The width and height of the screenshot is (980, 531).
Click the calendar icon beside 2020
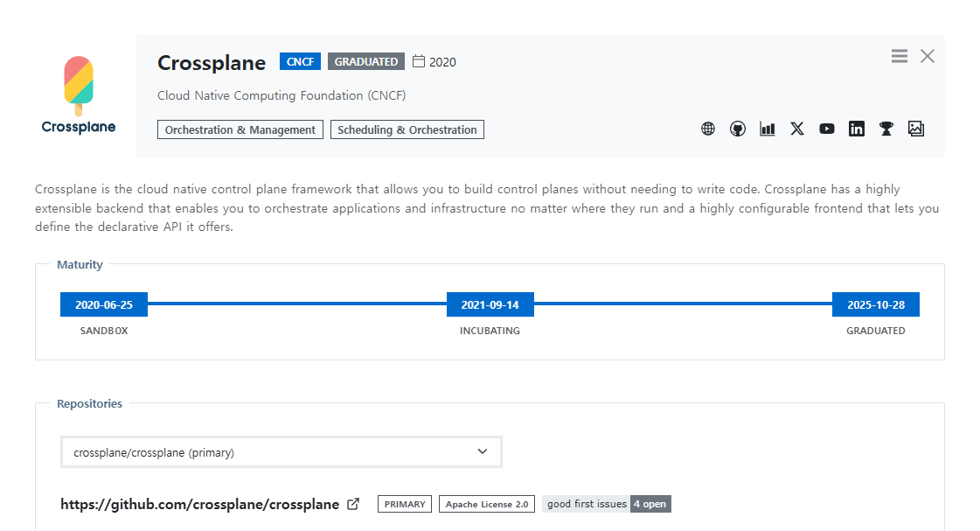click(x=419, y=61)
